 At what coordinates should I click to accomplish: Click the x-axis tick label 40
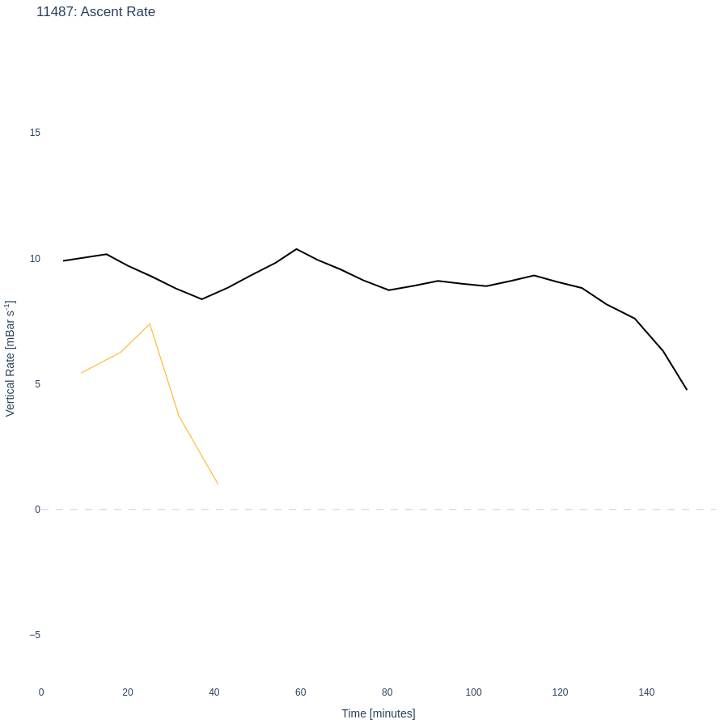pos(214,692)
